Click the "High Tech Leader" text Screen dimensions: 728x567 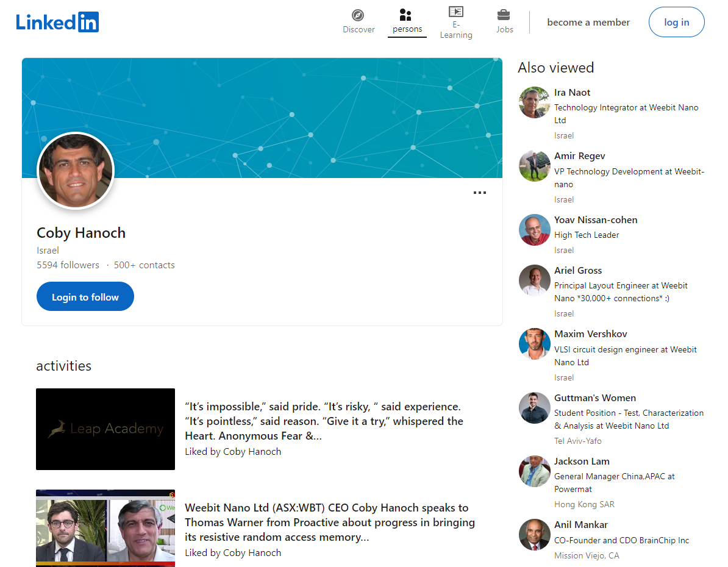[587, 235]
